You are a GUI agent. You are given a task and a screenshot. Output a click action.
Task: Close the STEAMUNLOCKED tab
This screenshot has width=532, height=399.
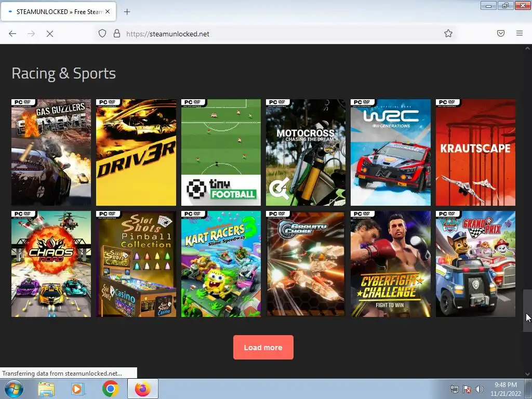click(108, 11)
